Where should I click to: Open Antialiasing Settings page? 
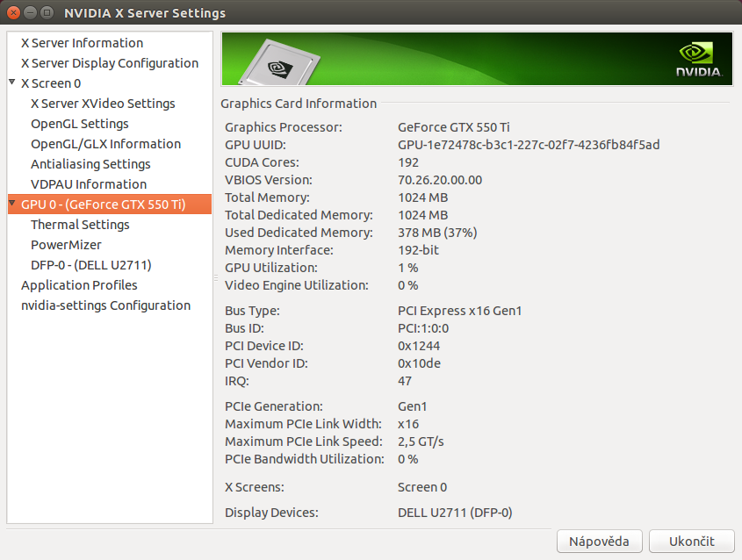click(x=90, y=164)
